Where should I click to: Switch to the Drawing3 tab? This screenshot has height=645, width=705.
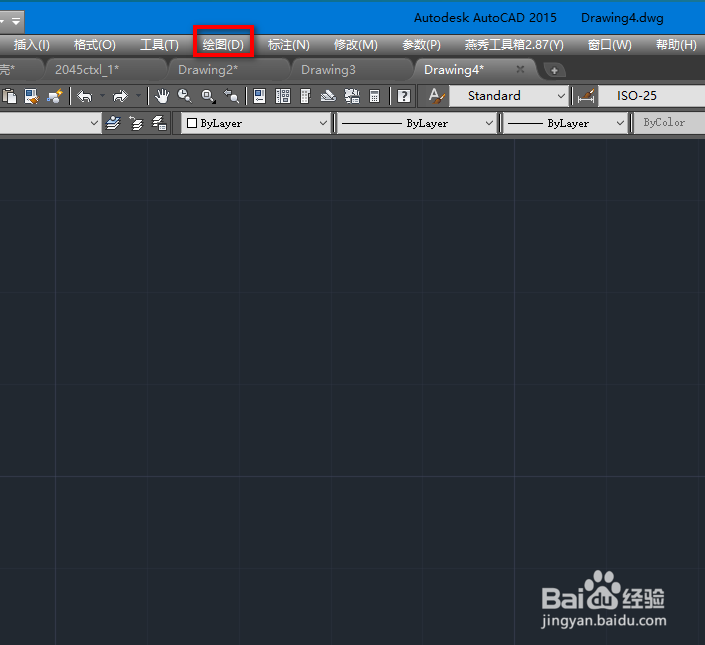350,70
